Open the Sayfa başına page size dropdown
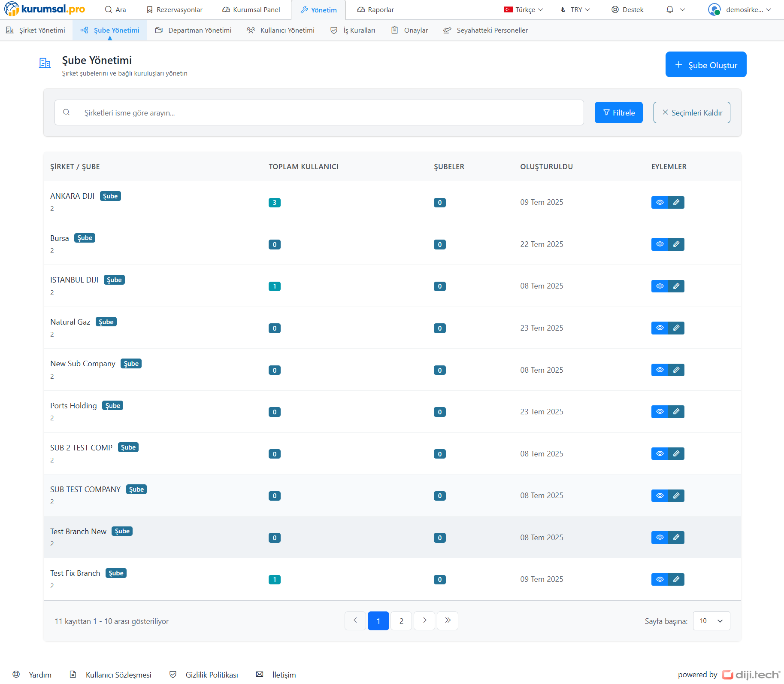 pyautogui.click(x=711, y=621)
